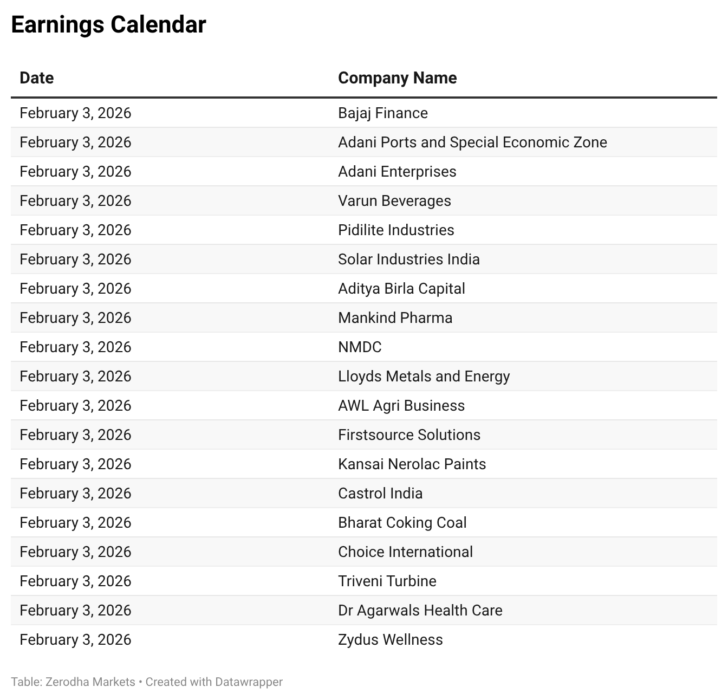
Task: Click Adani Ports and Special Economic Zone
Action: (472, 142)
